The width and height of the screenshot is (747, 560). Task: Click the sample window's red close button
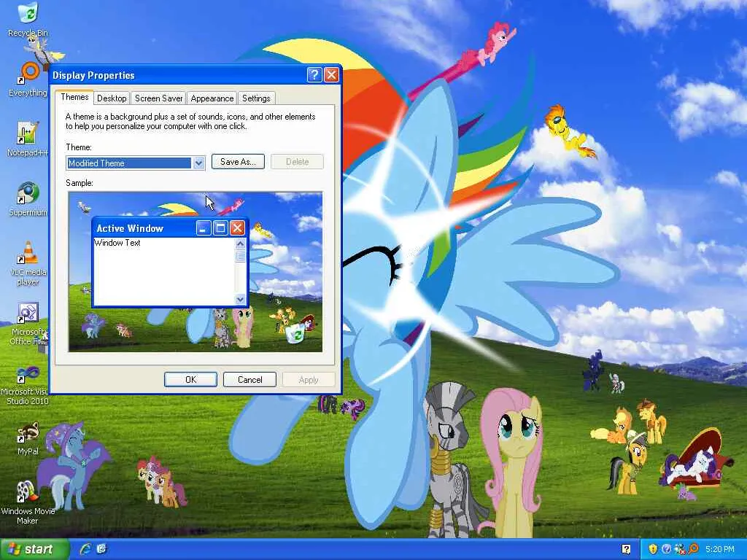237,228
